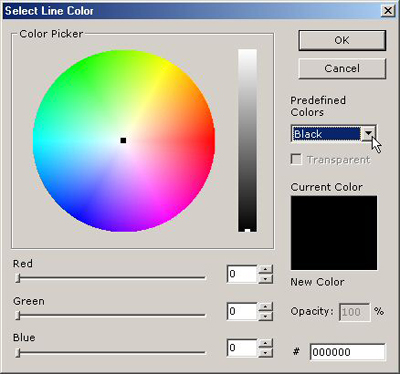Click the hex color code field
Screen dimensions: 400x374
point(347,352)
